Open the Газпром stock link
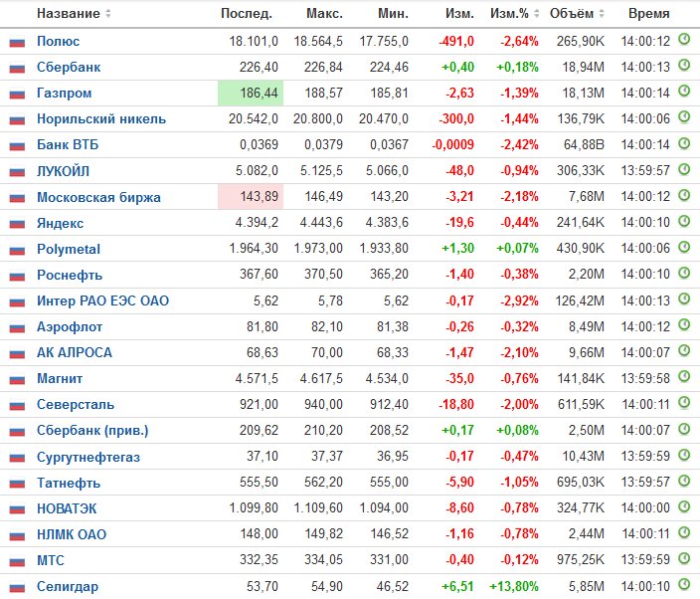 tap(65, 93)
